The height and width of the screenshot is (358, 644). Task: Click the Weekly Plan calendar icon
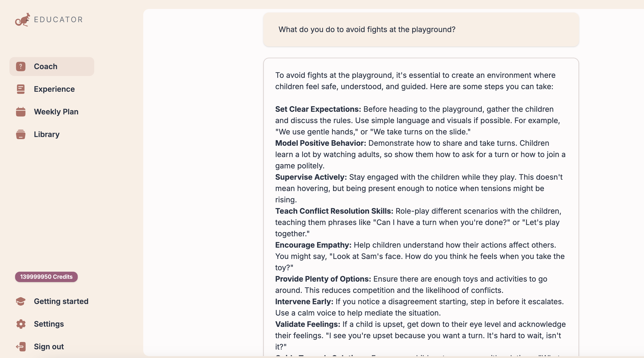(x=21, y=112)
